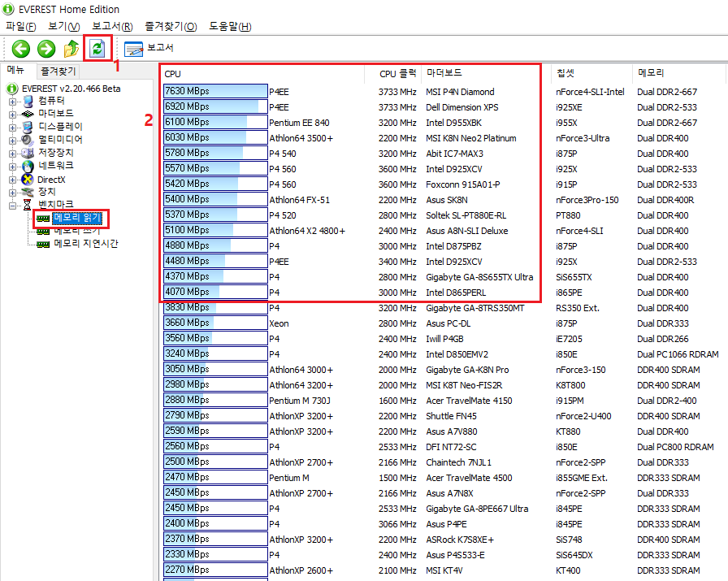Click the 저장장치 storage icon in the tree
This screenshot has height=581, width=728.
pyautogui.click(x=28, y=153)
